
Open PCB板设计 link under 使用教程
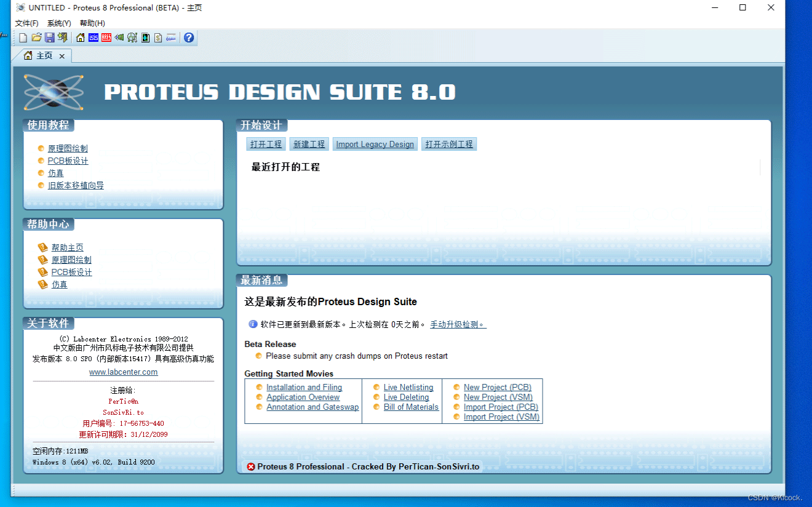coord(68,161)
